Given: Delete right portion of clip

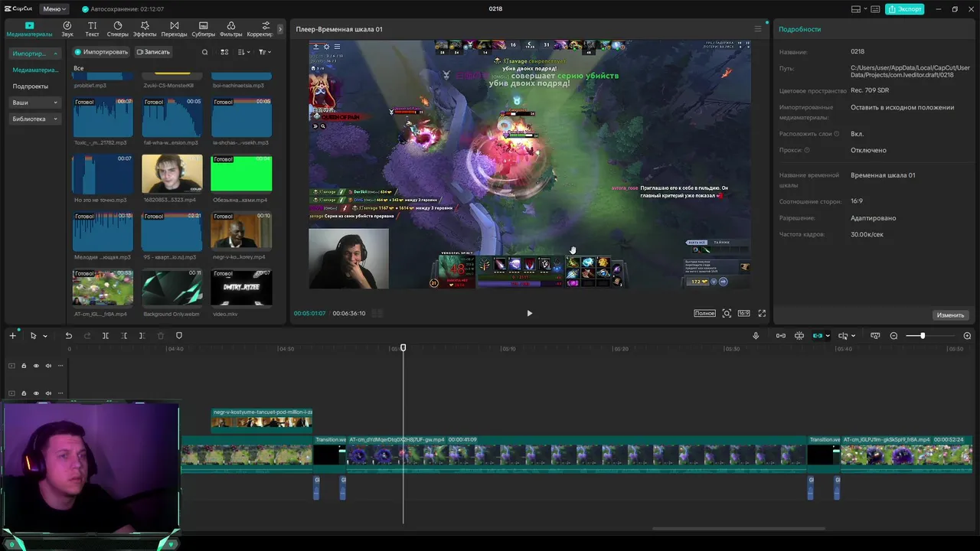Looking at the screenshot, I should click(142, 336).
